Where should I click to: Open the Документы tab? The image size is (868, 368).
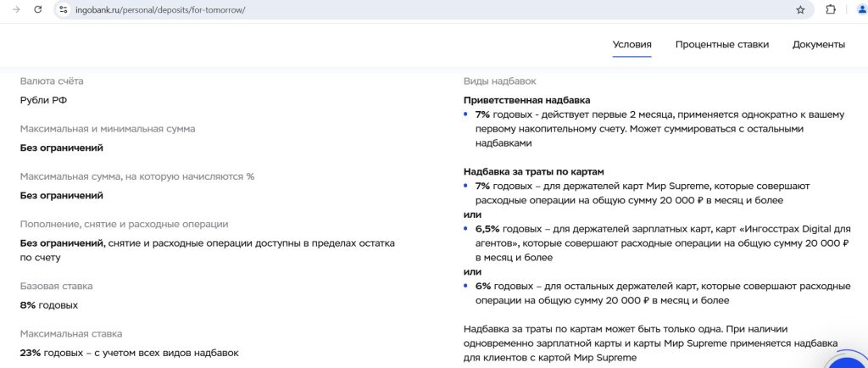click(x=819, y=45)
